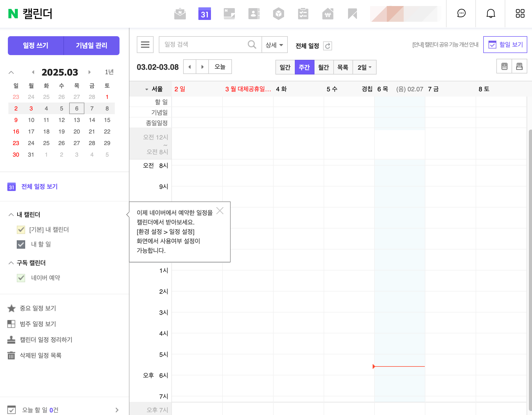The width and height of the screenshot is (532, 415).
Task: Uncheck the [기본] 내 캘린더 calendar
Action: 21,230
